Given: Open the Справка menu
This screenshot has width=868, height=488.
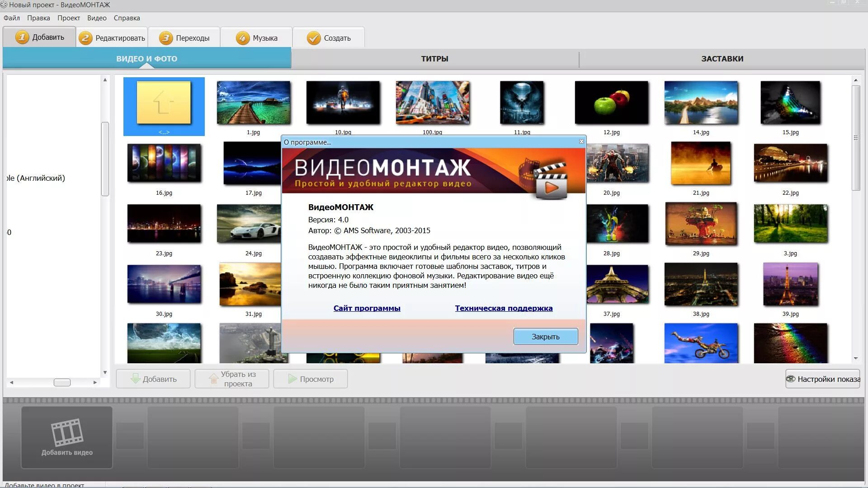Looking at the screenshot, I should (x=127, y=18).
